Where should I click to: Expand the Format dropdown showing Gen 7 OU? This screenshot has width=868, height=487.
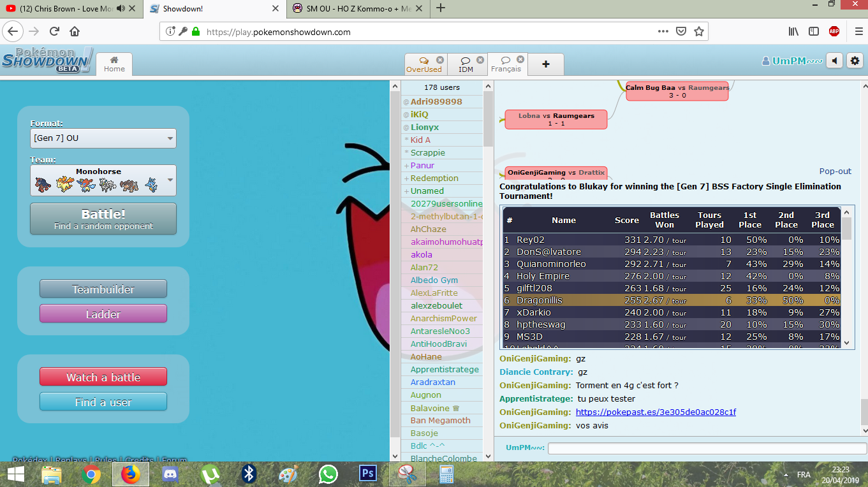click(x=103, y=138)
